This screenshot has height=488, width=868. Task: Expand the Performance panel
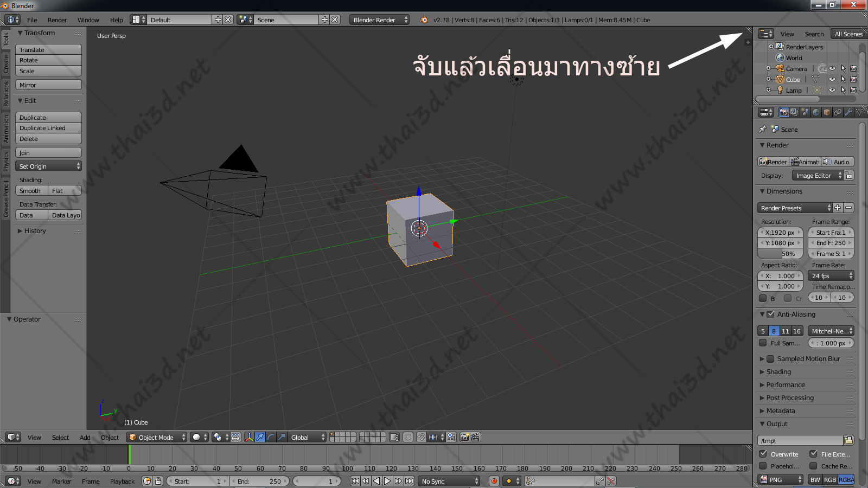tap(786, 384)
